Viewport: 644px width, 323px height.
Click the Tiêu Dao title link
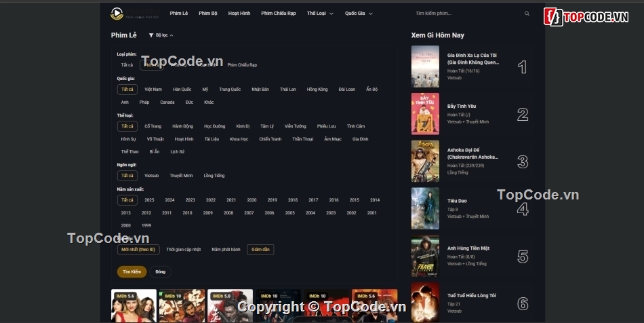tap(457, 201)
